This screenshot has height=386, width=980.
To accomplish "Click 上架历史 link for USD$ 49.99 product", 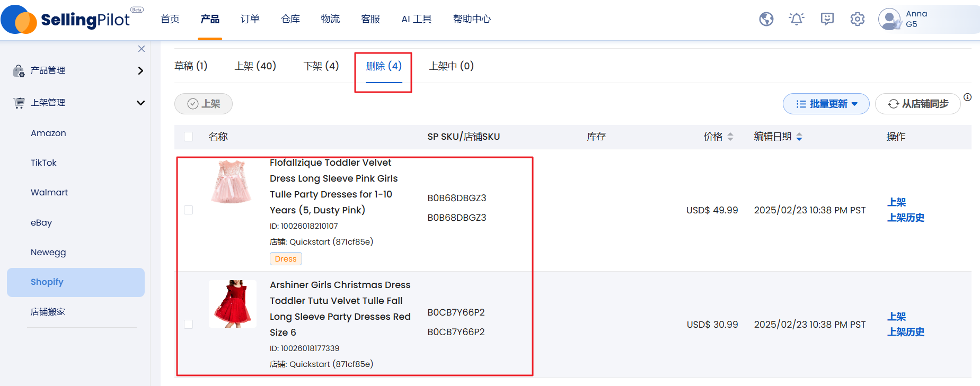I will point(906,218).
